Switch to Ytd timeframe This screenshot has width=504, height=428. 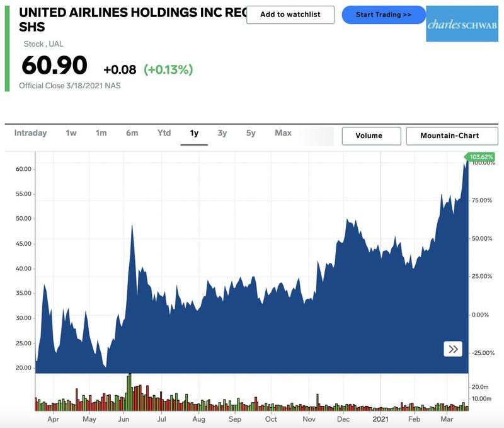pyautogui.click(x=164, y=133)
